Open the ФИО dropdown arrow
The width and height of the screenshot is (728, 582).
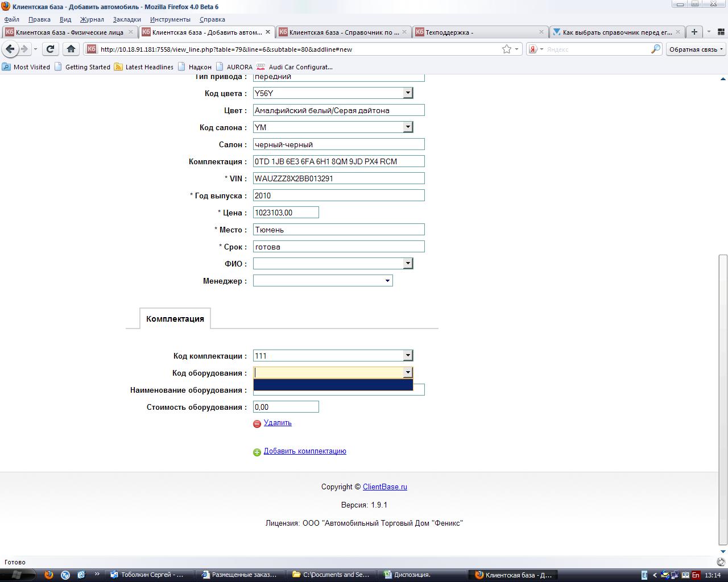(x=408, y=263)
